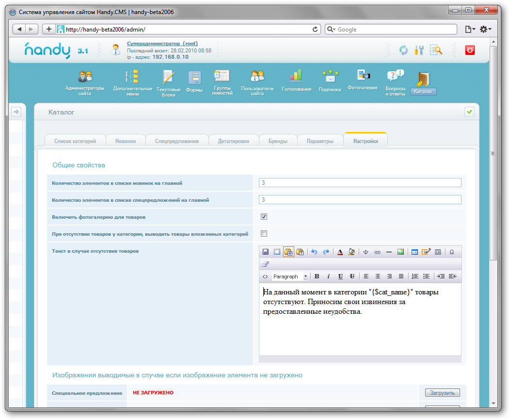Viewport: 510px width, 420px height.
Task: Disable photo gallery for products checkbox
Action: tap(264, 217)
